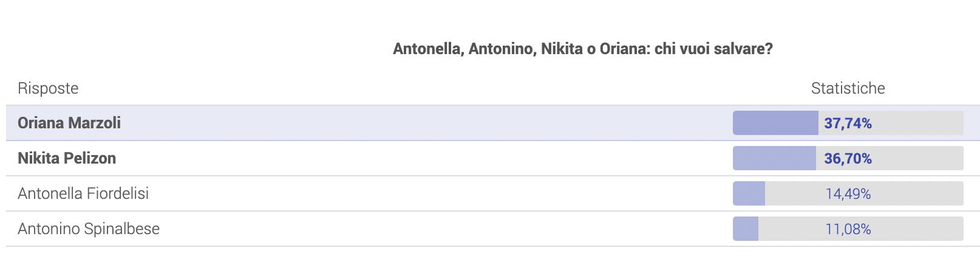Click Nikita Pelizon's 36,70% progress bar
The width and height of the screenshot is (980, 253).
pos(848,158)
